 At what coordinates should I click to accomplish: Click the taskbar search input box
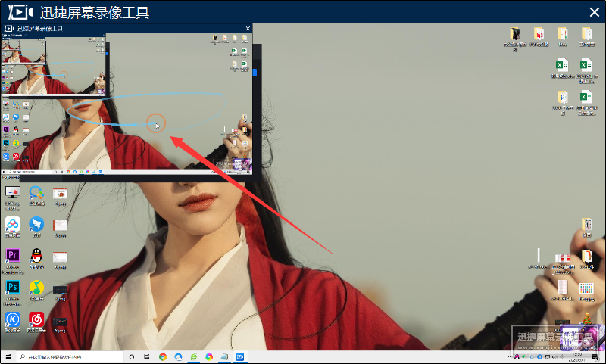[x=70, y=357]
